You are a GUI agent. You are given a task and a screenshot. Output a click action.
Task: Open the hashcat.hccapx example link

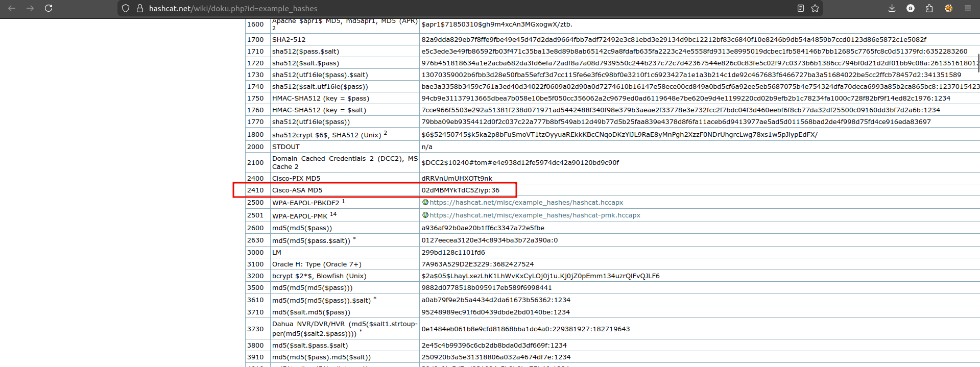click(x=526, y=203)
